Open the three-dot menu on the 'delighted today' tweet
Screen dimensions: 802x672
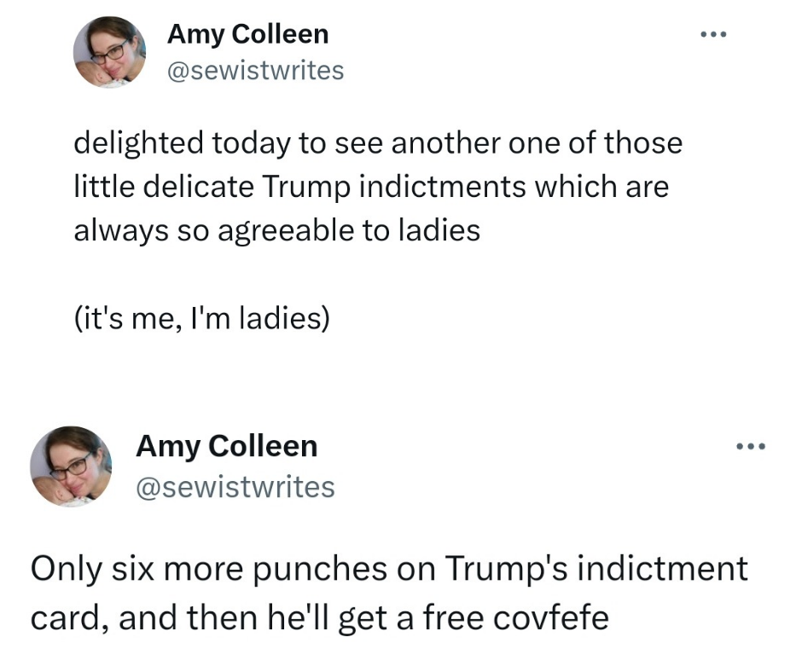point(713,34)
